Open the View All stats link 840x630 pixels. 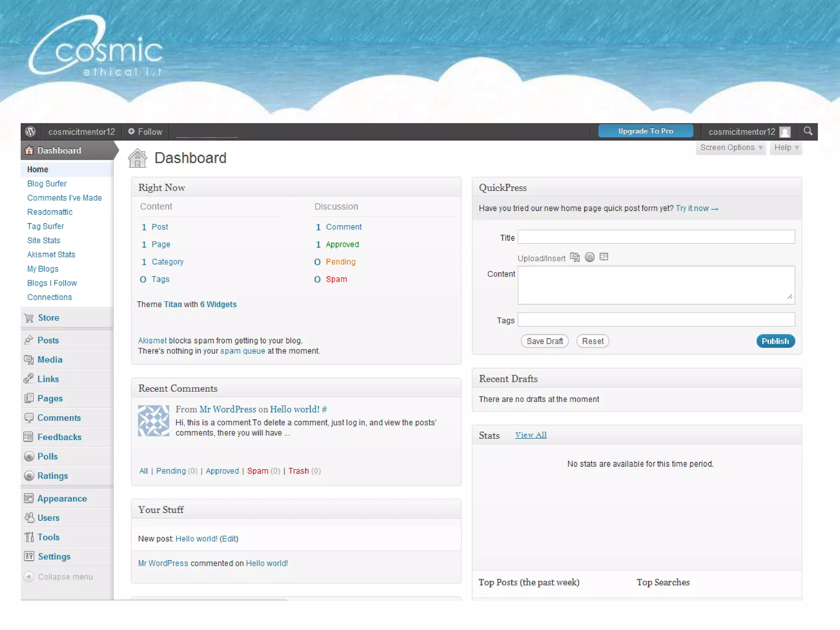tap(531, 435)
